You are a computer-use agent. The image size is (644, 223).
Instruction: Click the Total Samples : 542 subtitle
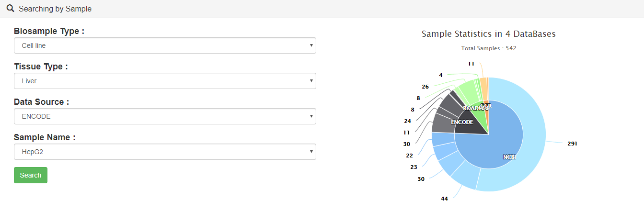pos(489,48)
